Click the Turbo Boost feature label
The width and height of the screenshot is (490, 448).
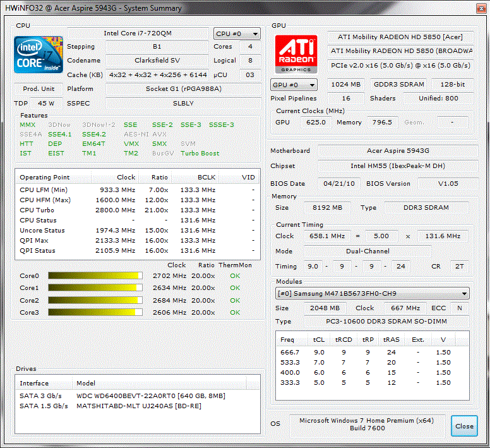click(x=200, y=154)
